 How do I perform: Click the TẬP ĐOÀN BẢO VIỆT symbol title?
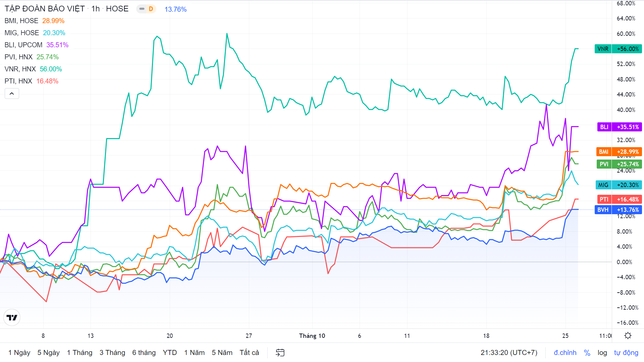tap(45, 9)
